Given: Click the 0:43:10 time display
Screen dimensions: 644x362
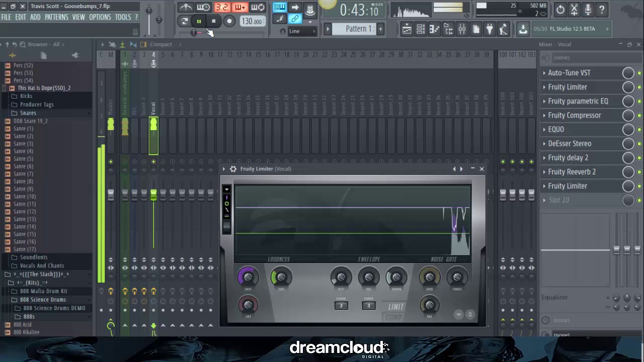Looking at the screenshot, I should click(359, 10).
